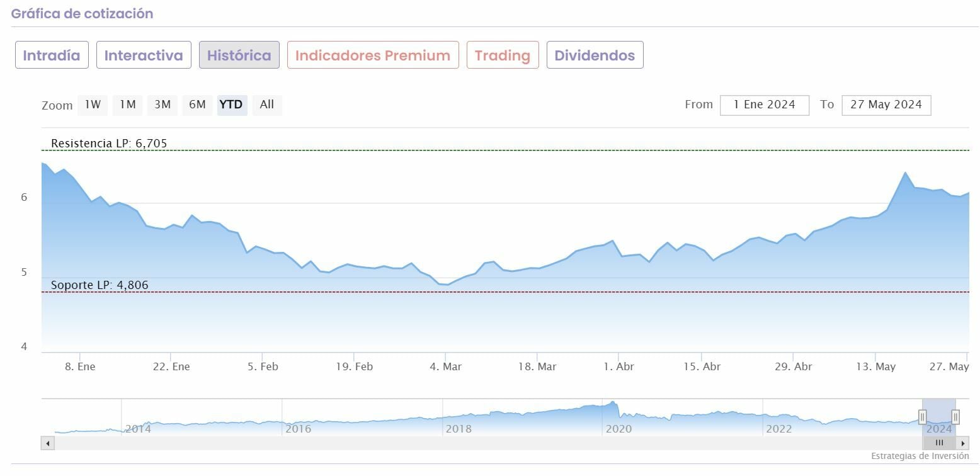
Task: Open the Intradía chart tab
Action: coord(52,55)
